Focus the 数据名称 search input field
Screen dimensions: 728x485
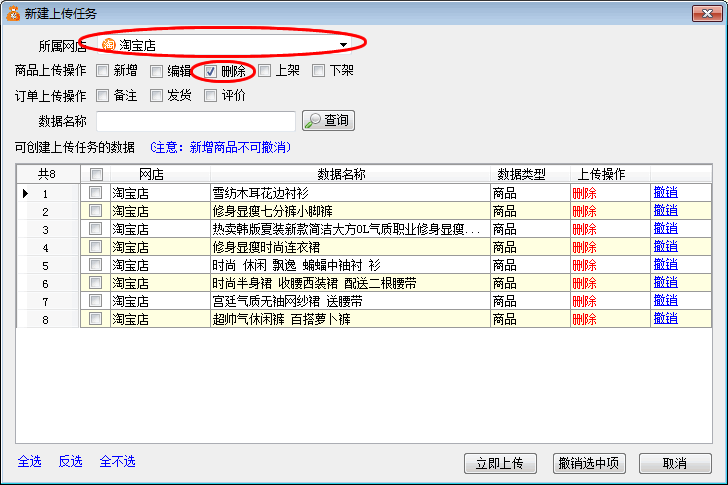195,121
